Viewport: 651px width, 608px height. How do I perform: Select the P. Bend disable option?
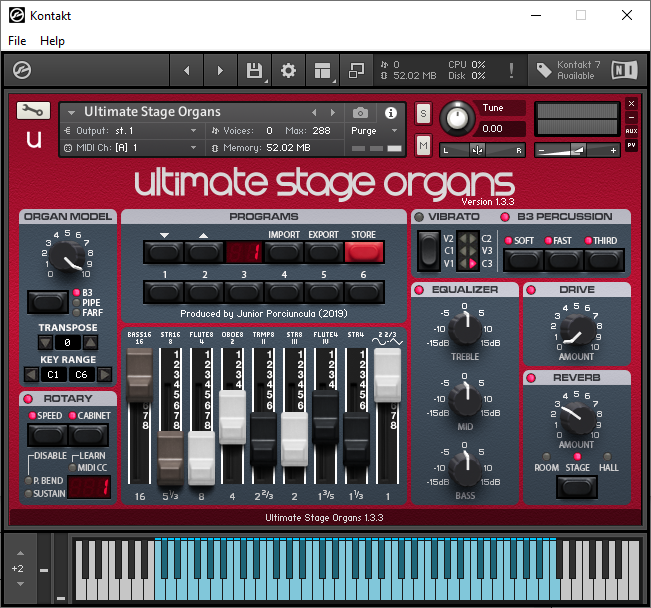(28, 481)
